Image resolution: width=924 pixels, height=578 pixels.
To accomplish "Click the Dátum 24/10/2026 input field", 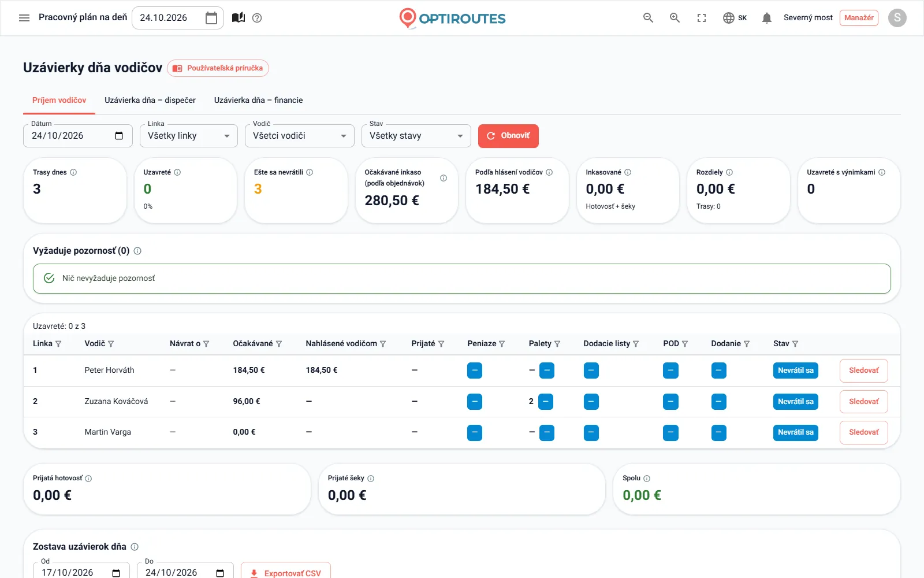I will pos(78,136).
